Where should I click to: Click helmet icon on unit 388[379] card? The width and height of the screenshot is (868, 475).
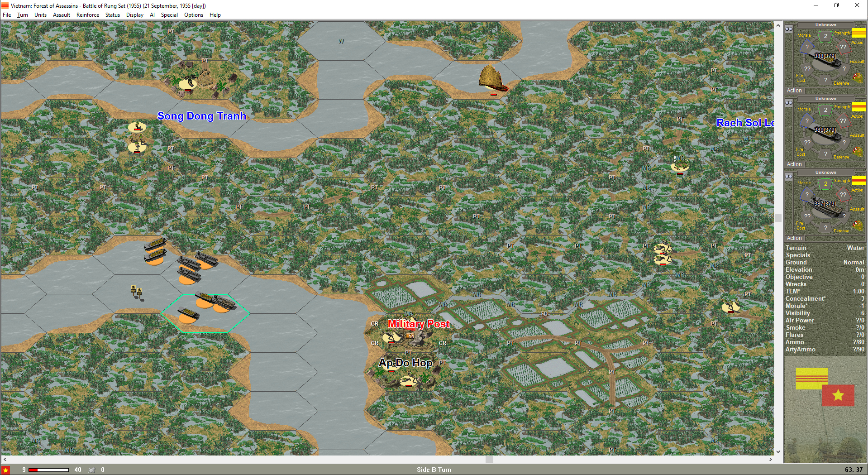(x=858, y=77)
